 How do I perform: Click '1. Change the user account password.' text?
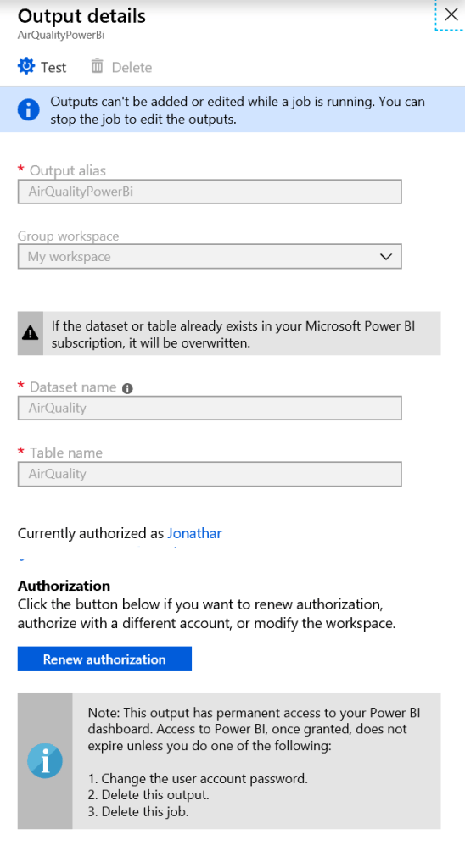coord(198,779)
